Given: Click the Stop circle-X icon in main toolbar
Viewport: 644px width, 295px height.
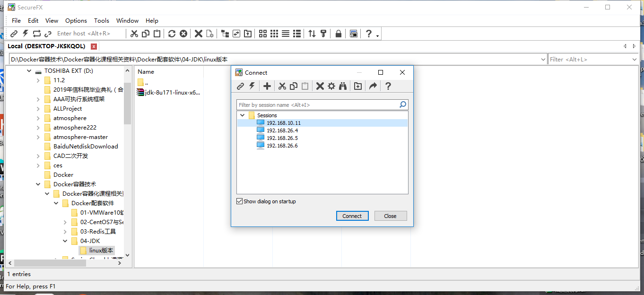Looking at the screenshot, I should coord(183,34).
